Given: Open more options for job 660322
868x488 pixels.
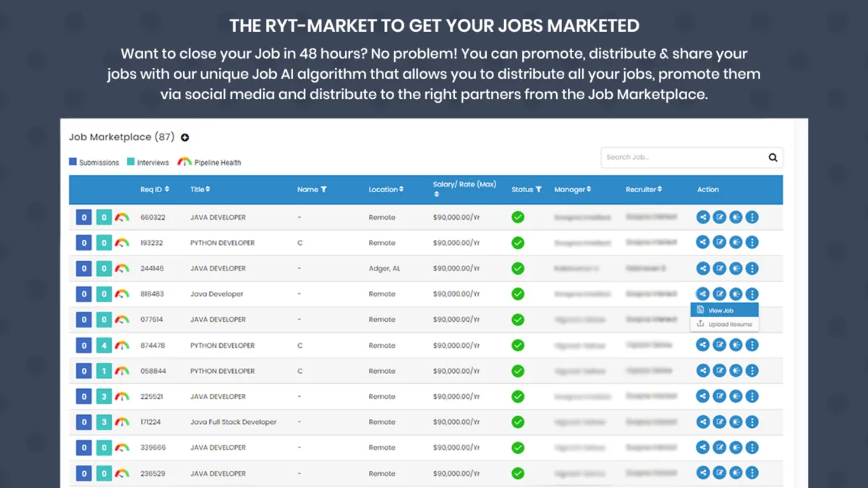Looking at the screenshot, I should 752,217.
